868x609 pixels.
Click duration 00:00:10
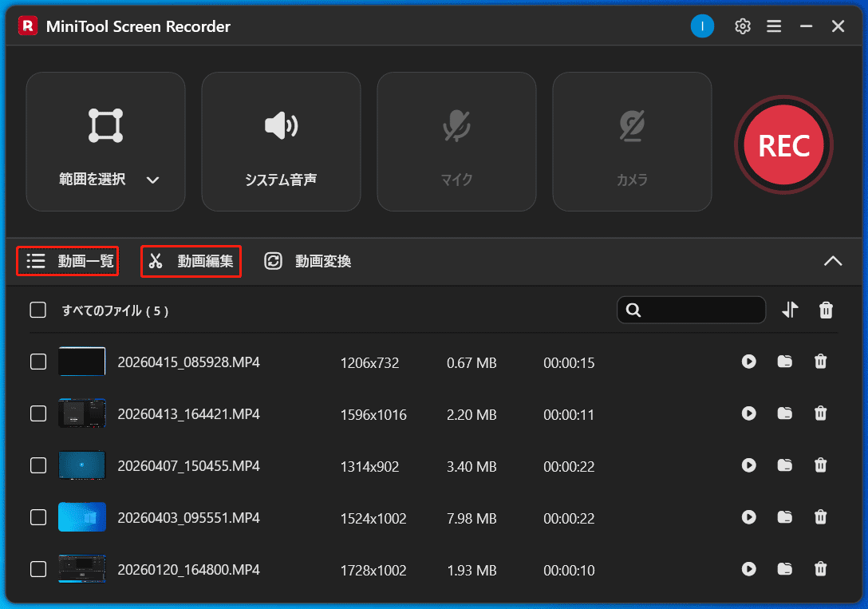[x=569, y=570]
